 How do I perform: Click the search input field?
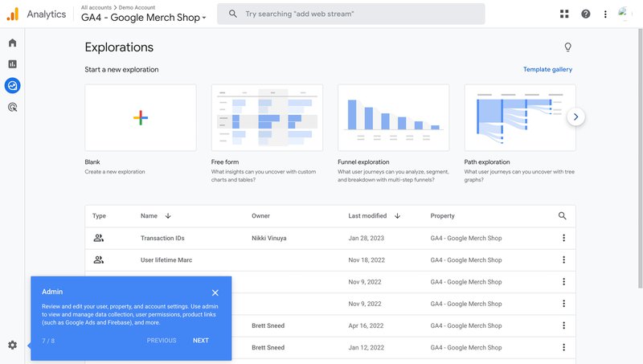pyautogui.click(x=362, y=14)
